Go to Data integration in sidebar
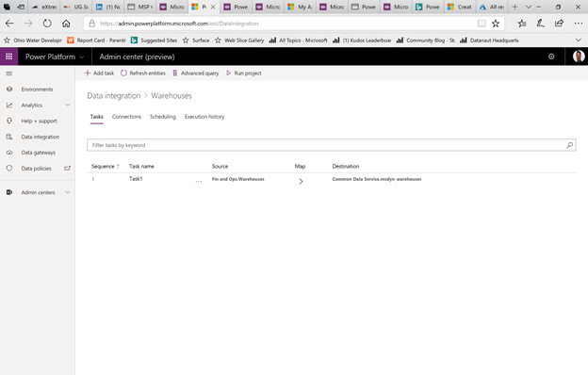 point(41,137)
